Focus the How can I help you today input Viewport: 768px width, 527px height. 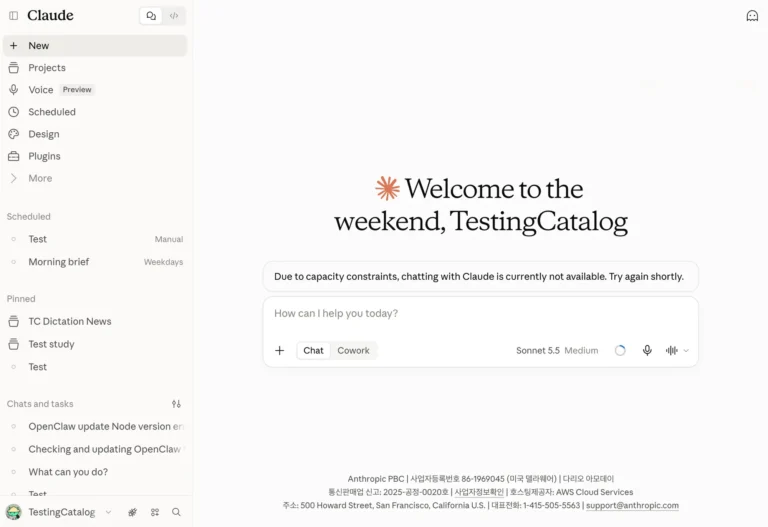coord(480,313)
